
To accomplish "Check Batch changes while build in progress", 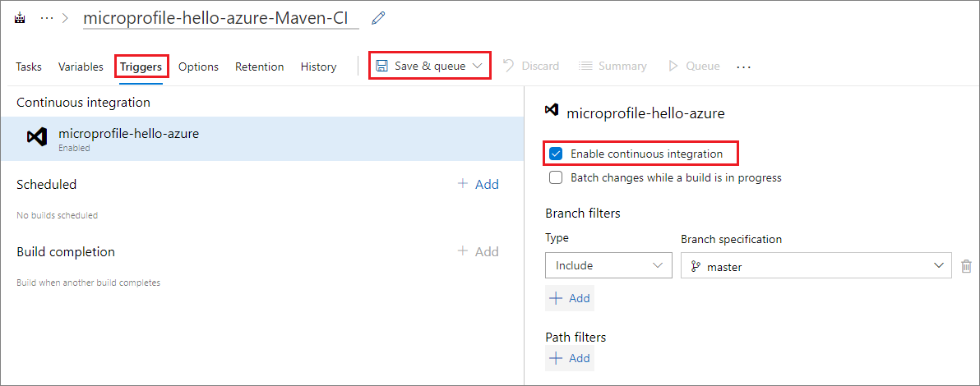I will 556,177.
